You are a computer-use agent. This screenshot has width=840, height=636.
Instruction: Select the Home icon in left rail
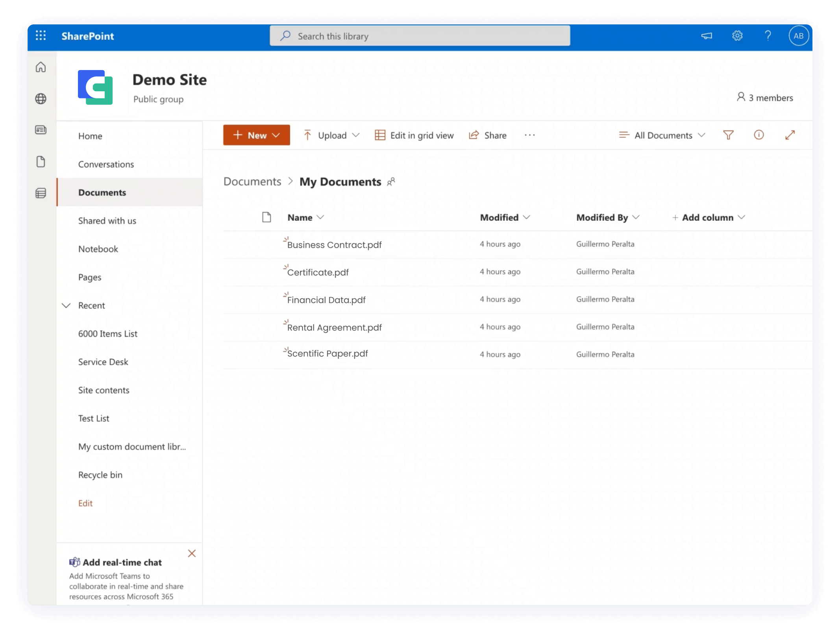(41, 67)
